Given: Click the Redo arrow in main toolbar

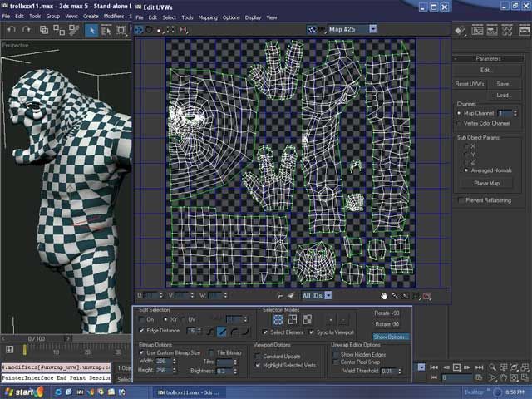Looking at the screenshot, I should pyautogui.click(x=27, y=30).
